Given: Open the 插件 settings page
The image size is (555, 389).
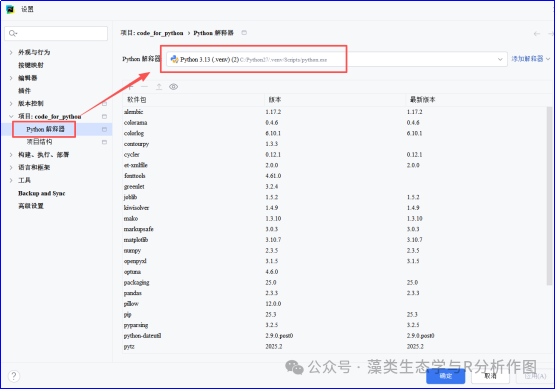Looking at the screenshot, I should pos(24,91).
